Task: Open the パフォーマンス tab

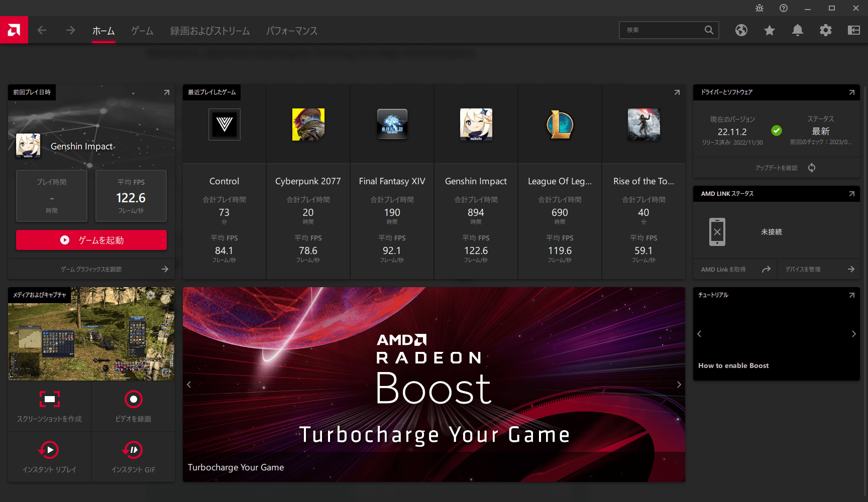Action: [x=291, y=30]
